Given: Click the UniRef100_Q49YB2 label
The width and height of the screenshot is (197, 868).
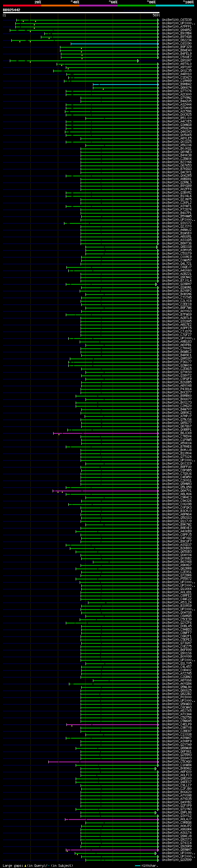Looking at the screenshot, I should pyautogui.click(x=177, y=803).
